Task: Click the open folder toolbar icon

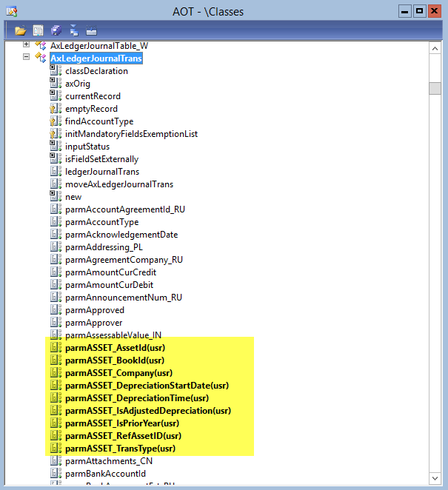Action: point(20,30)
